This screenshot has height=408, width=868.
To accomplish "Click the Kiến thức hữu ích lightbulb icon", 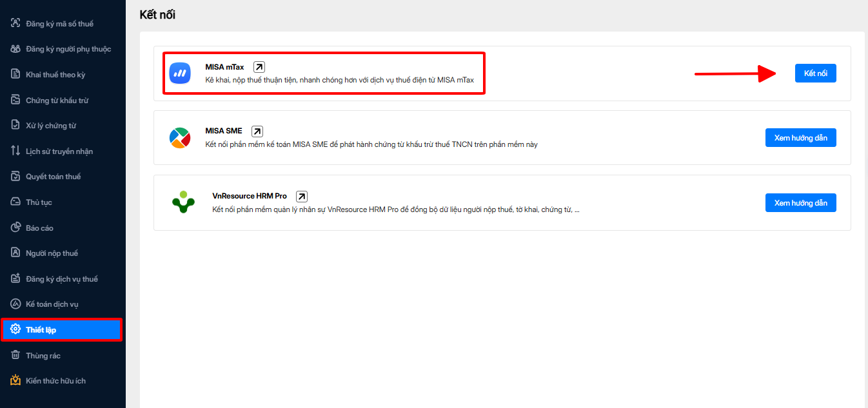I will 15,380.
